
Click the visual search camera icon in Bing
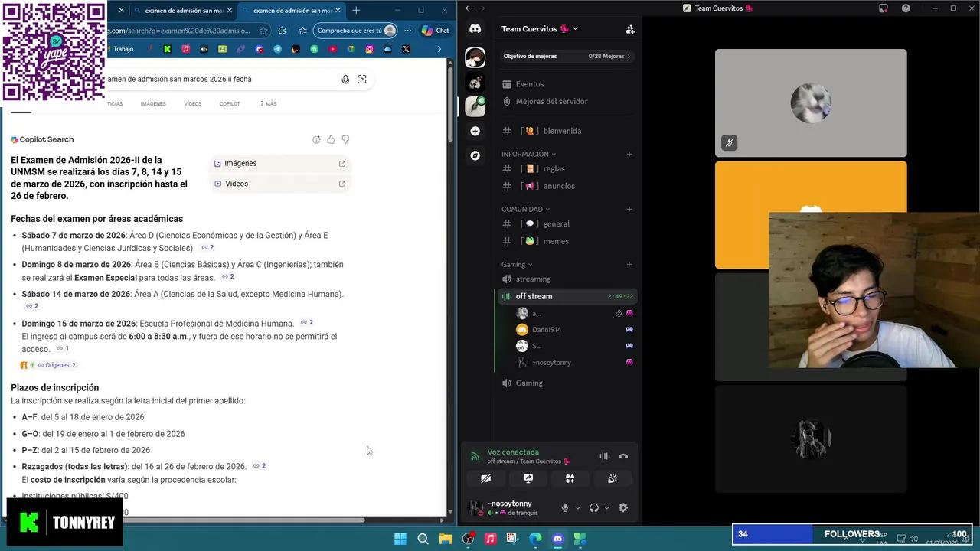click(x=362, y=79)
